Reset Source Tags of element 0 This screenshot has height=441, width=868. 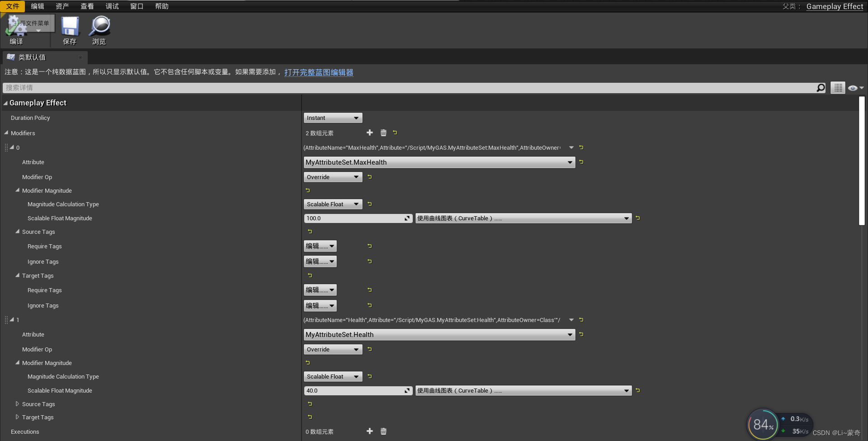[310, 232]
